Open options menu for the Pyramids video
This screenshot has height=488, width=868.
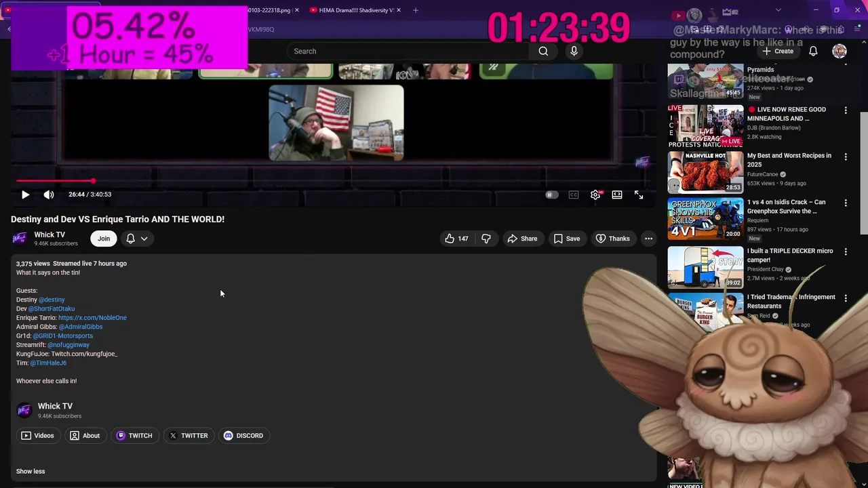click(846, 65)
